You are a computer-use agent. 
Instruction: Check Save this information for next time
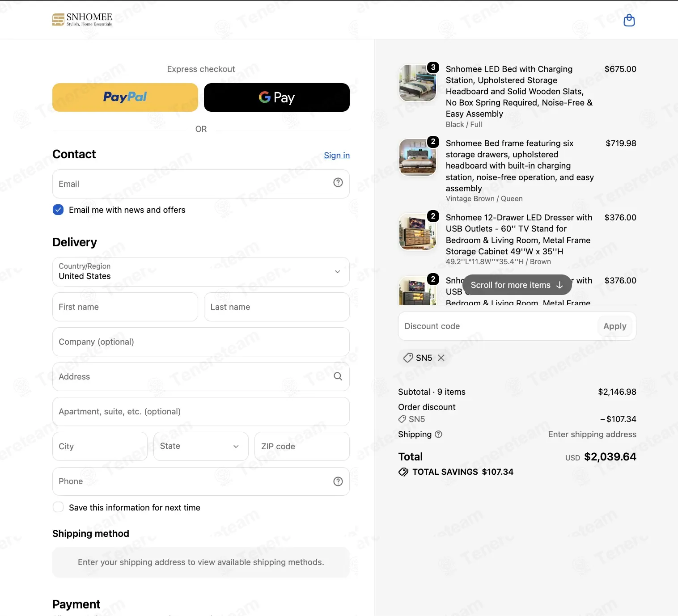point(58,507)
